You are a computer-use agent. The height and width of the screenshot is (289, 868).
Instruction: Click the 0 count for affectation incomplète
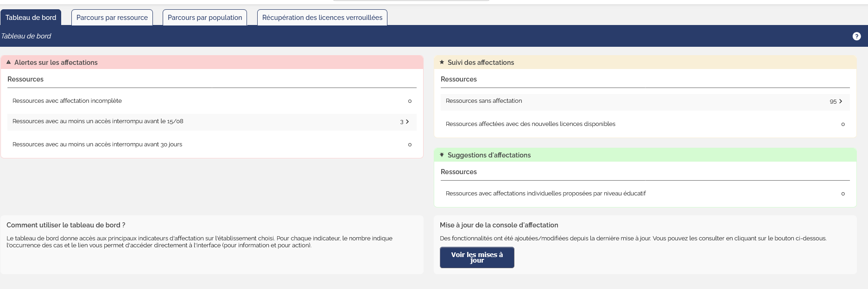[x=410, y=101]
